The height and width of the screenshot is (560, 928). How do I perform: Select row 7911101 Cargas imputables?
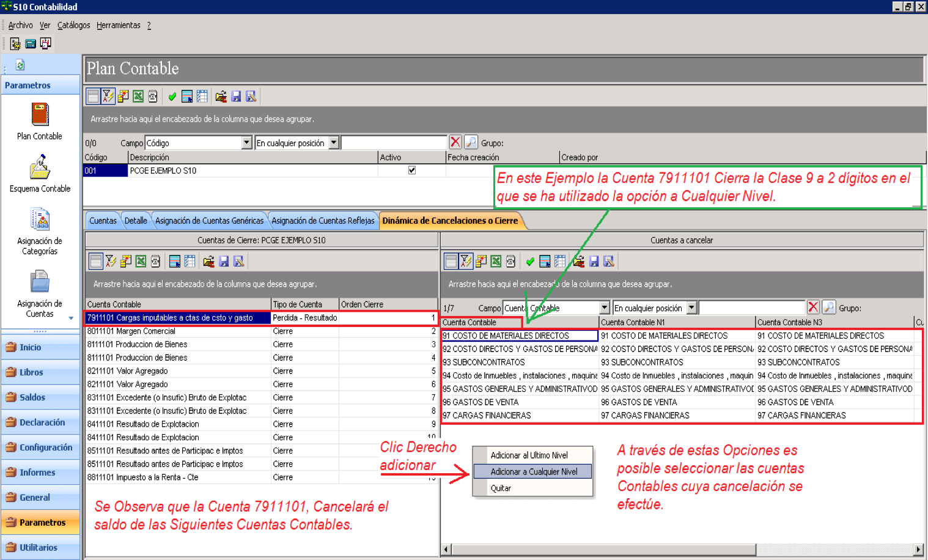point(262,318)
